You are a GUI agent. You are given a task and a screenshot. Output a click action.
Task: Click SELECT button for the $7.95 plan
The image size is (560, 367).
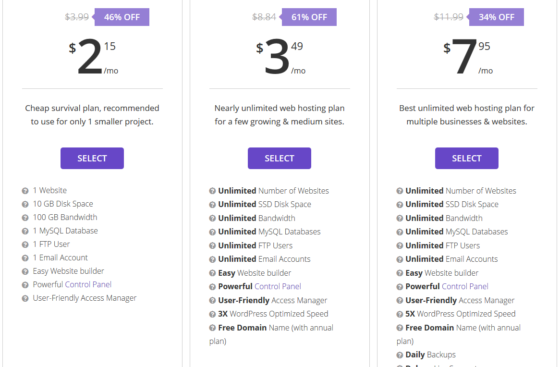(466, 158)
